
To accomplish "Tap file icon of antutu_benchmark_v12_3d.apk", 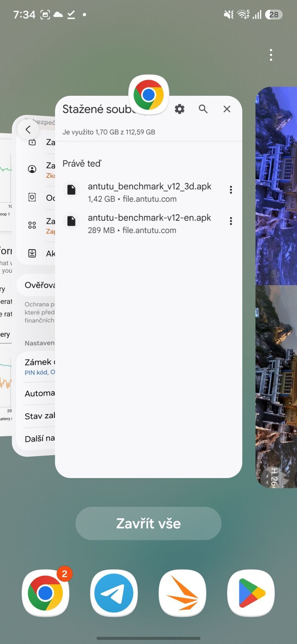I will tap(71, 189).
